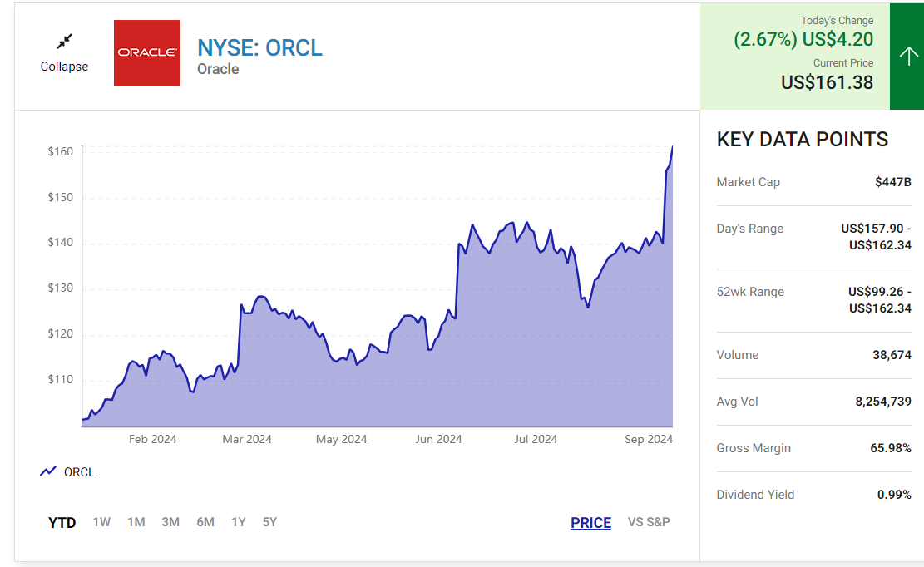Screen dimensions: 924x567
Task: Click the Dividend Yield label
Action: point(755,495)
